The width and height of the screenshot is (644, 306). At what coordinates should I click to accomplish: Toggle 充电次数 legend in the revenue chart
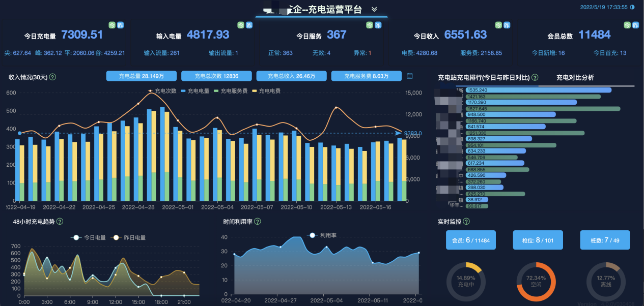pyautogui.click(x=162, y=91)
